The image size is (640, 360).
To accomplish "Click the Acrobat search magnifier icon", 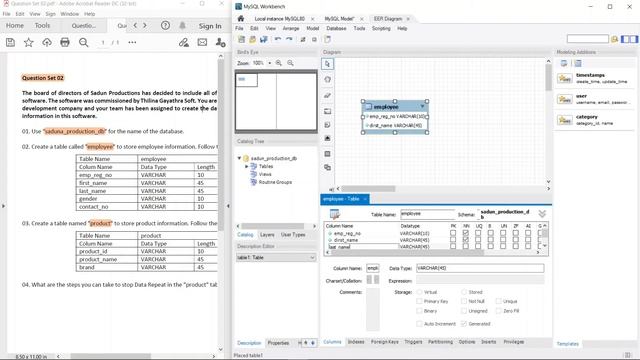I will [83, 42].
